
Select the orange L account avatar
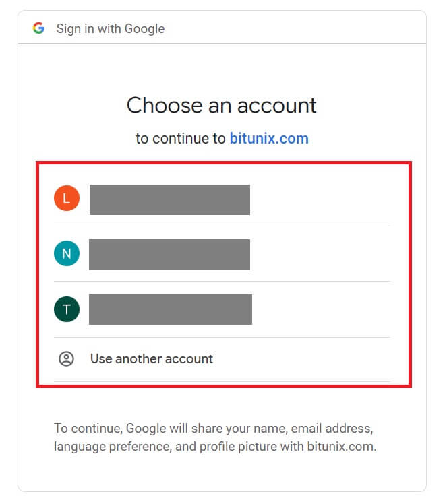coord(66,199)
